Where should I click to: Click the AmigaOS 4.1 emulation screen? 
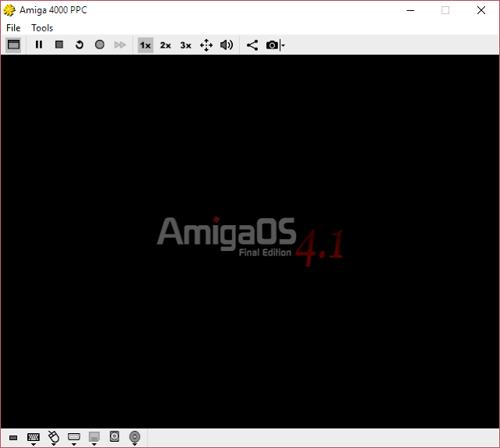coord(250,242)
